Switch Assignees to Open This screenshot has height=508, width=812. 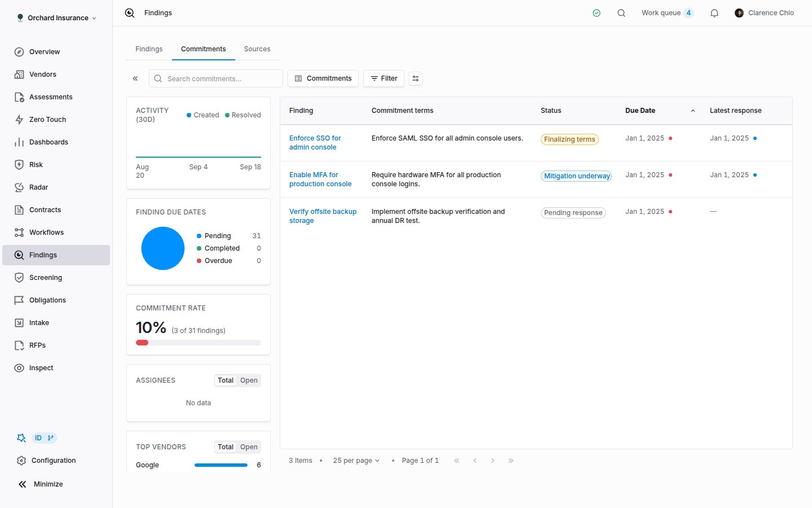(x=249, y=380)
